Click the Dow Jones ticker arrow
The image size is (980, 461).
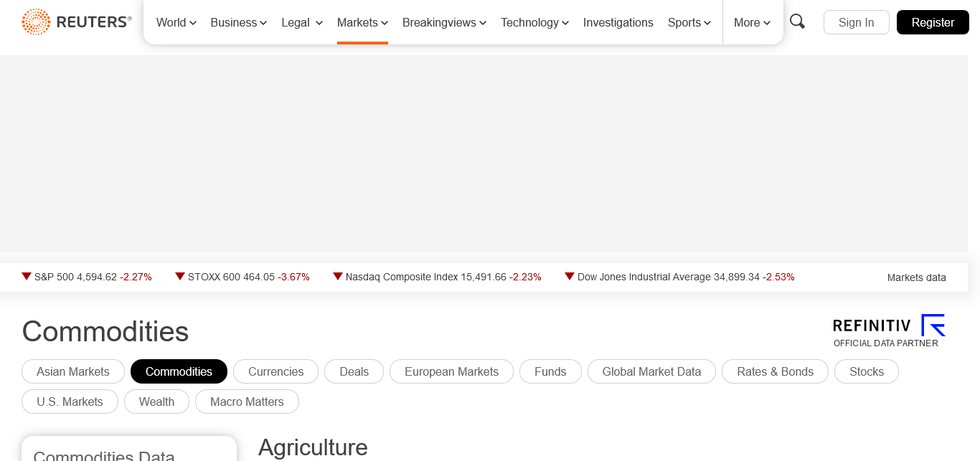pos(570,276)
